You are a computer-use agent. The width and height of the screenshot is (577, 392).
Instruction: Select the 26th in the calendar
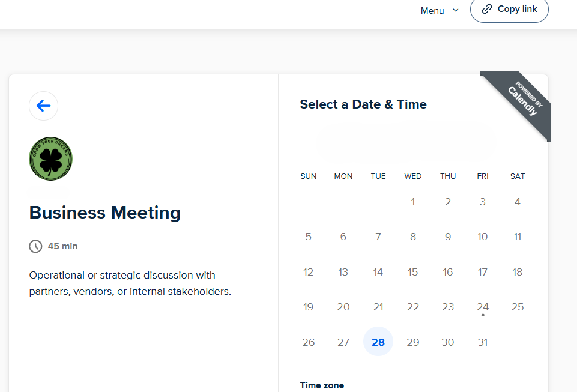[309, 342]
